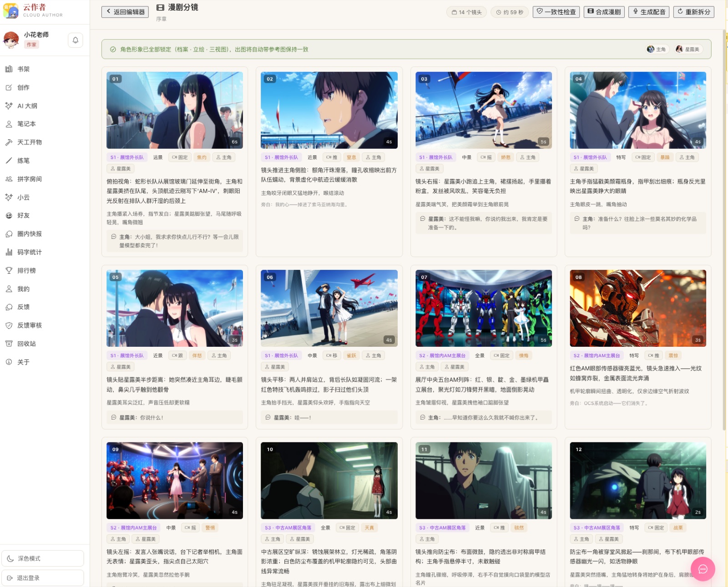Click the 战栗 mood tag on shot 12

coord(678,528)
